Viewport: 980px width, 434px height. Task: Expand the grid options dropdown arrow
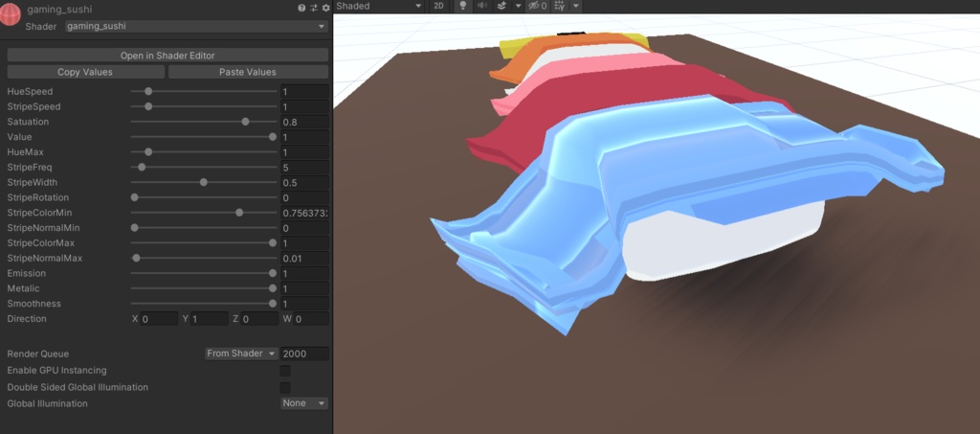click(x=575, y=7)
